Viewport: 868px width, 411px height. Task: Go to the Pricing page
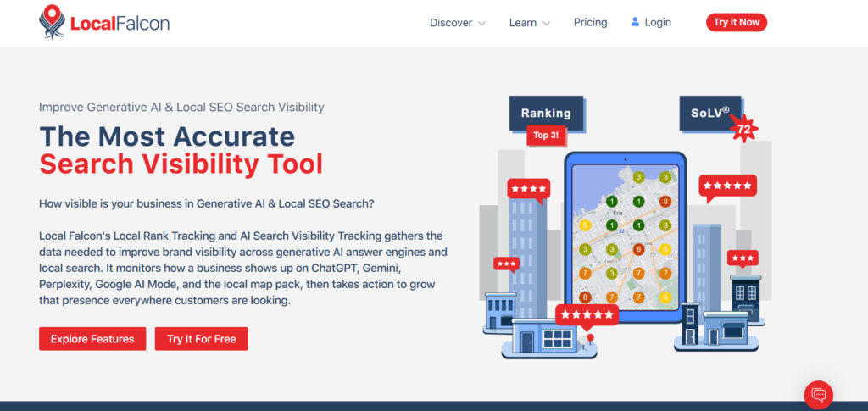pos(590,22)
